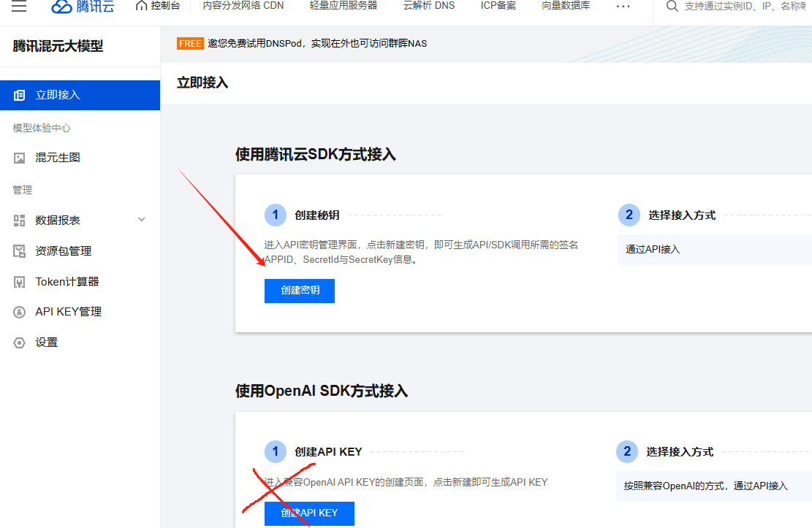The image size is (812, 528).
Task: Open the 控制台 home icon
Action: coord(158,7)
